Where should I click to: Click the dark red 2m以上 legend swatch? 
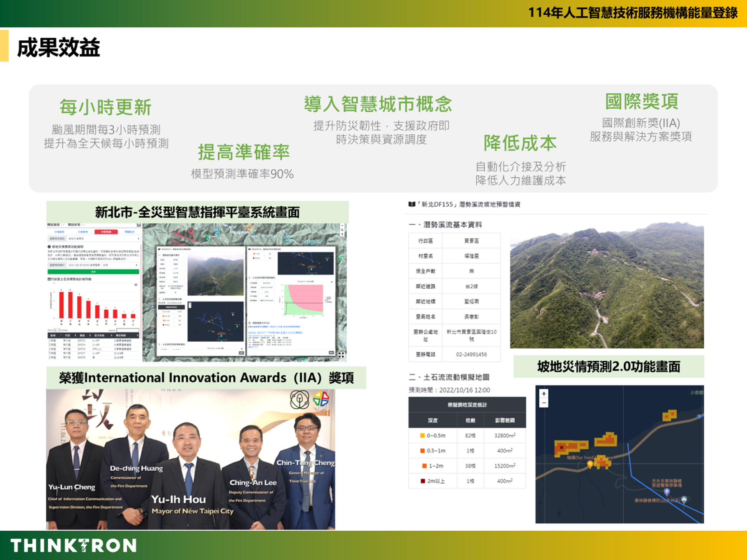pos(423,481)
